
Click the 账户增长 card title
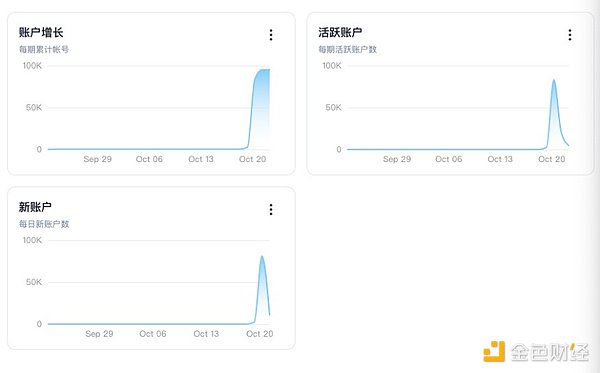[x=41, y=33]
